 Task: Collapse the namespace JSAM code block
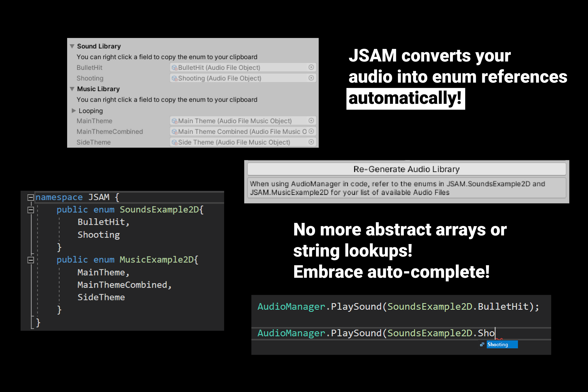click(x=30, y=197)
